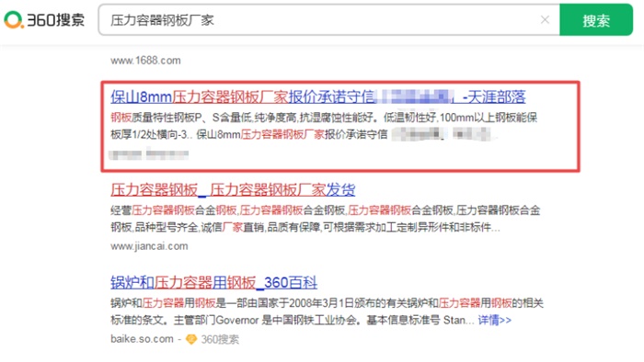644x362 pixels.
Task: Click the orange 360搜索 badge icon
Action: click(x=191, y=339)
